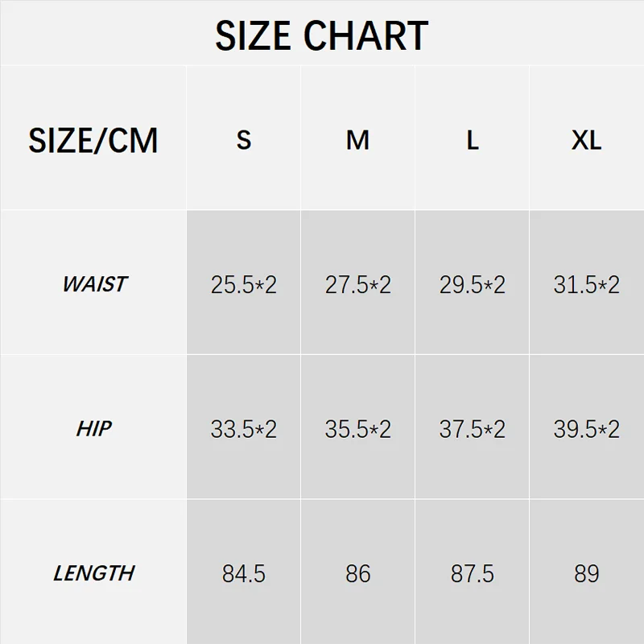644x644 pixels.
Task: Select the SIZE/CM header cell
Action: click(93, 140)
